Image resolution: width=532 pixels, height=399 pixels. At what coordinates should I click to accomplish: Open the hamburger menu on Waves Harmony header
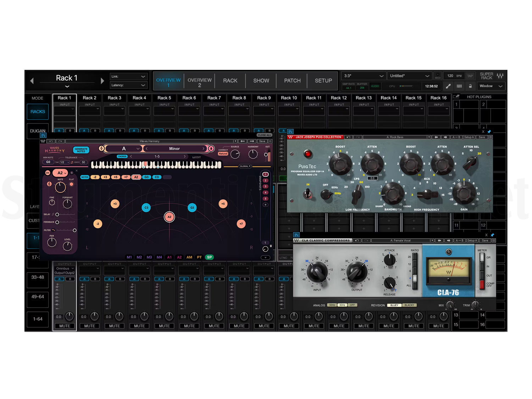point(271,141)
